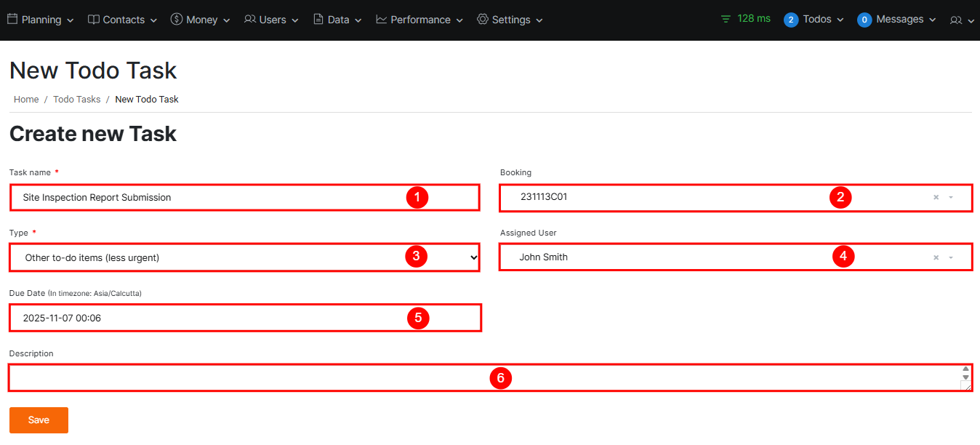Click the Data document icon

click(x=318, y=20)
